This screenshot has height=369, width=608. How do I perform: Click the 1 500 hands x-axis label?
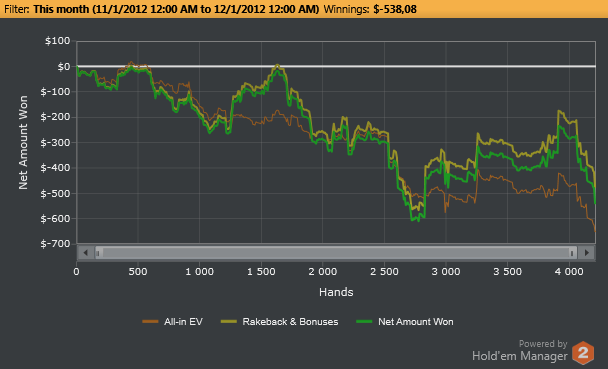point(261,272)
